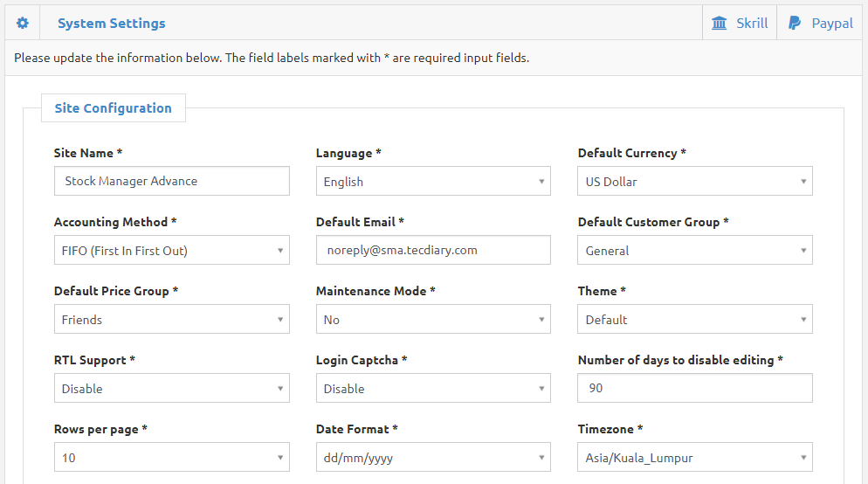Open the Accounting Method dropdown

point(172,251)
